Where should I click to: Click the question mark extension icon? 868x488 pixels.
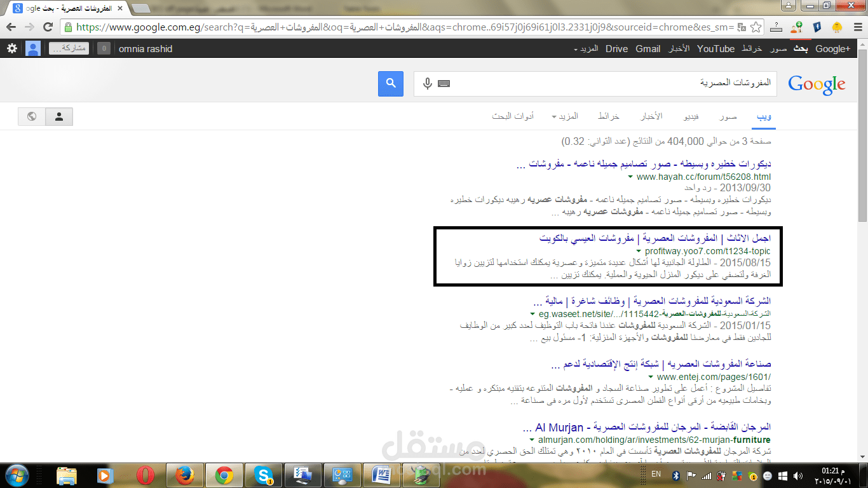pos(776,27)
